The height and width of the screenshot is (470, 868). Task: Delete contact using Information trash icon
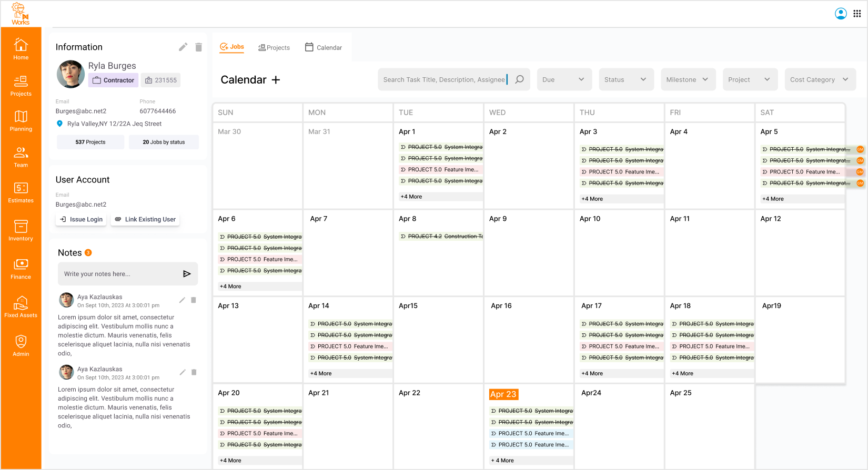[x=198, y=47]
